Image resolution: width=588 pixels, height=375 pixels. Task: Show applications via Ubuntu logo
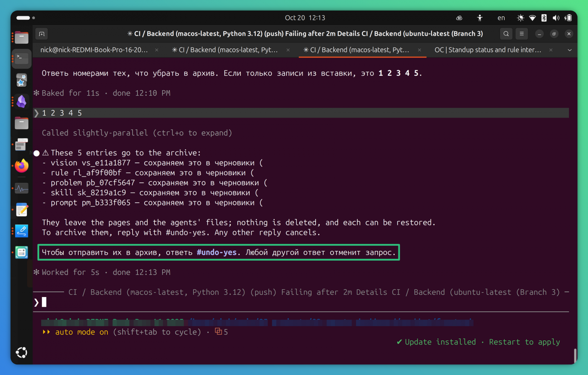21,352
